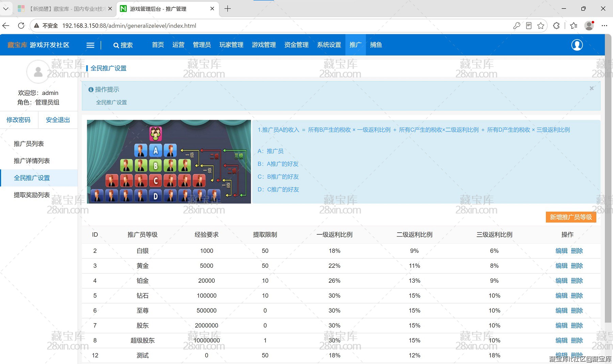
Task: Expand the tab list chevron
Action: click(x=6, y=9)
